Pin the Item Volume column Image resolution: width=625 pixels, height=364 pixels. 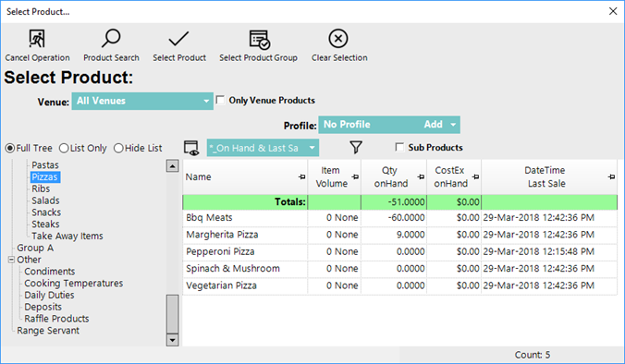point(356,176)
